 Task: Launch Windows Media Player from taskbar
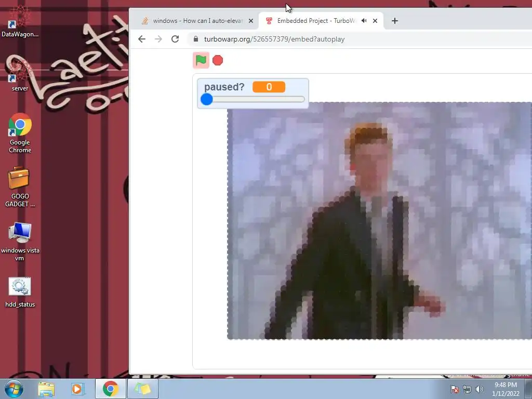click(77, 389)
